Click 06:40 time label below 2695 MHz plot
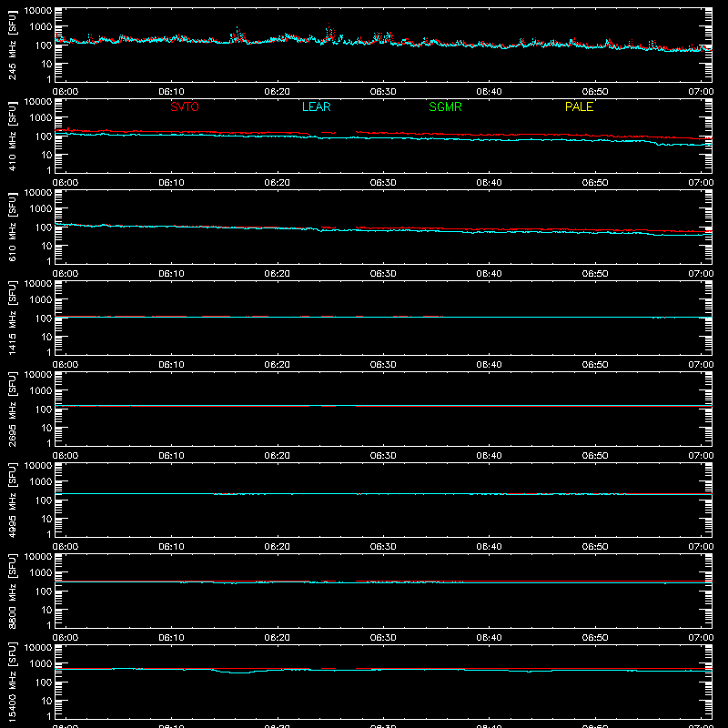Image resolution: width=728 pixels, height=728 pixels. pos(489,456)
